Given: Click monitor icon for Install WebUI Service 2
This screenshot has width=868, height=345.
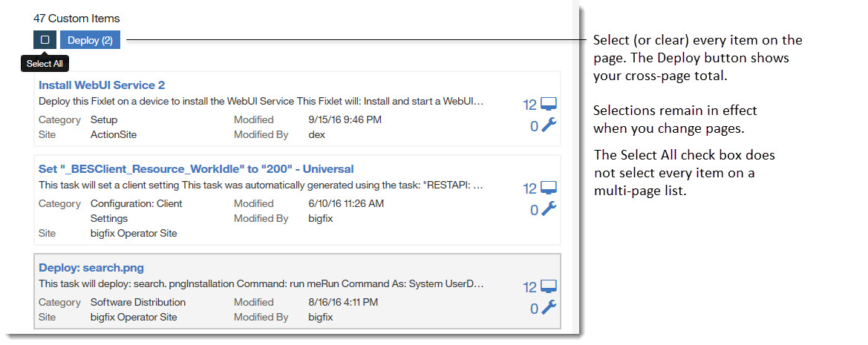Looking at the screenshot, I should click(549, 105).
